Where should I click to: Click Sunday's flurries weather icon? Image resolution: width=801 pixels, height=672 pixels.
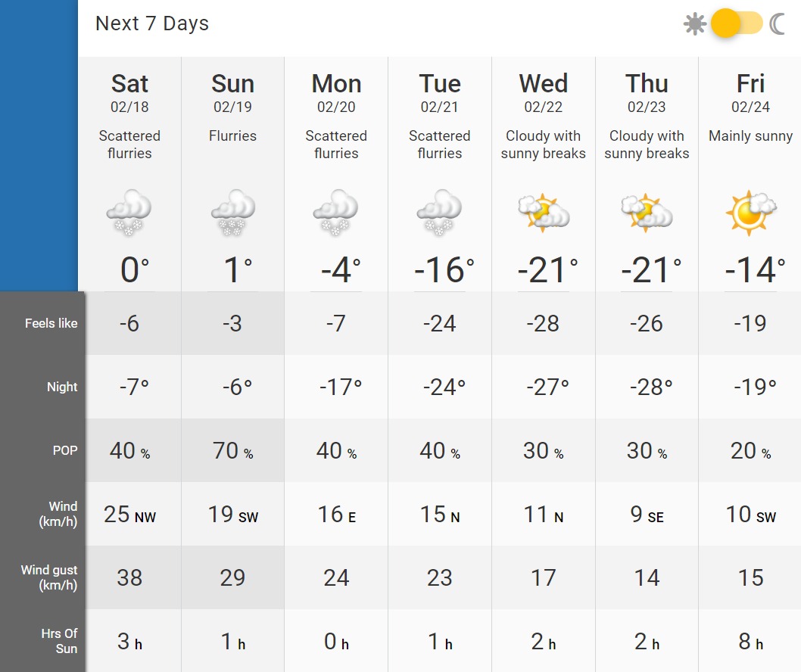[232, 212]
